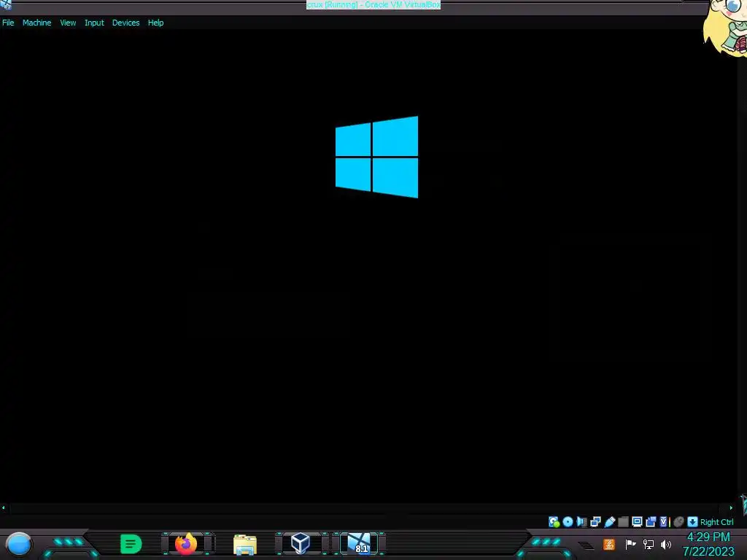The width and height of the screenshot is (747, 560).
Task: Open the File menu
Action: tap(8, 23)
